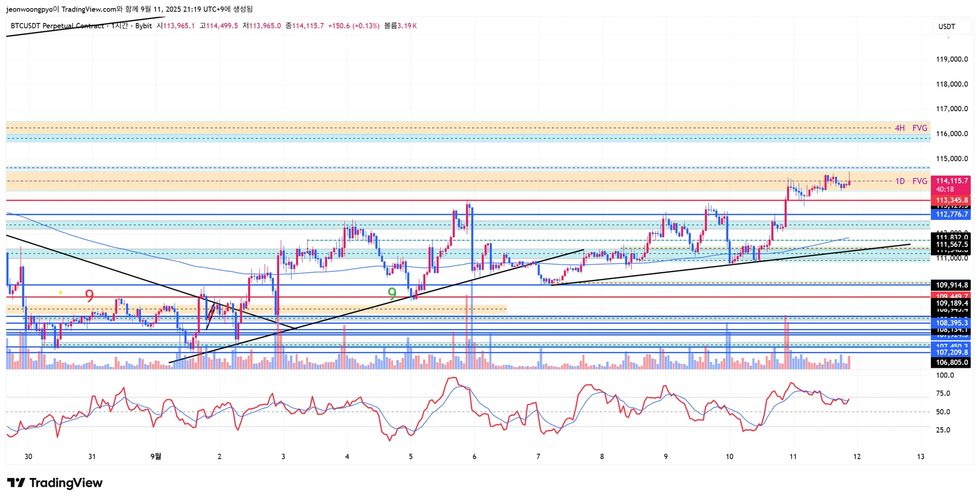
Task: Click the BTCUSDT Perpetual Contract symbol title
Action: click(x=57, y=26)
